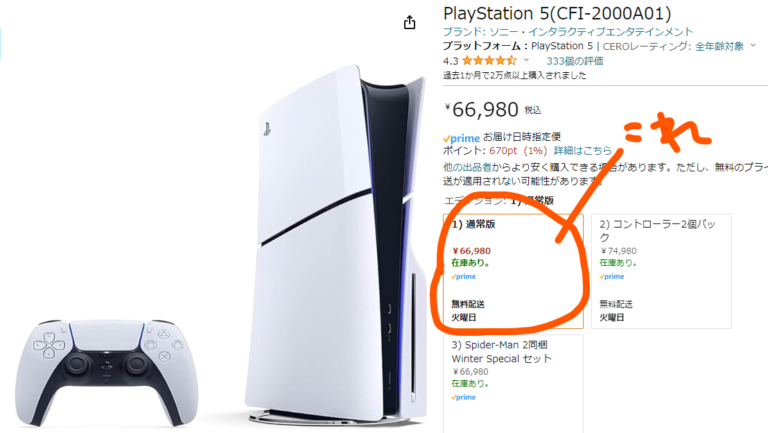The image size is (768, 433).
Task: Click prime badge in コントローラー2個パック option
Action: pos(612,277)
